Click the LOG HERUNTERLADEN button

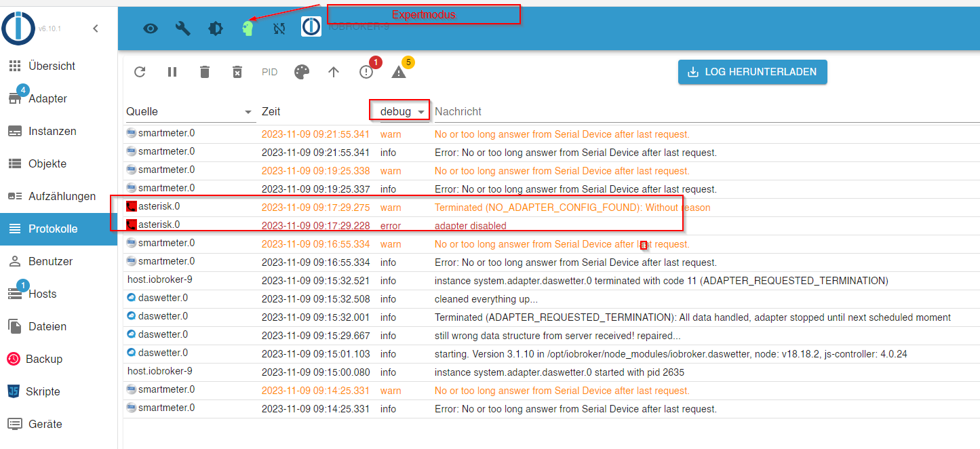(753, 72)
